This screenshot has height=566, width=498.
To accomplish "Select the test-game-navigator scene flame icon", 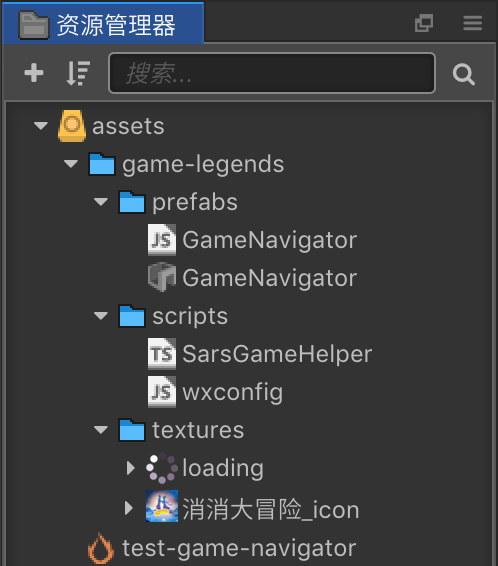I will point(101,548).
